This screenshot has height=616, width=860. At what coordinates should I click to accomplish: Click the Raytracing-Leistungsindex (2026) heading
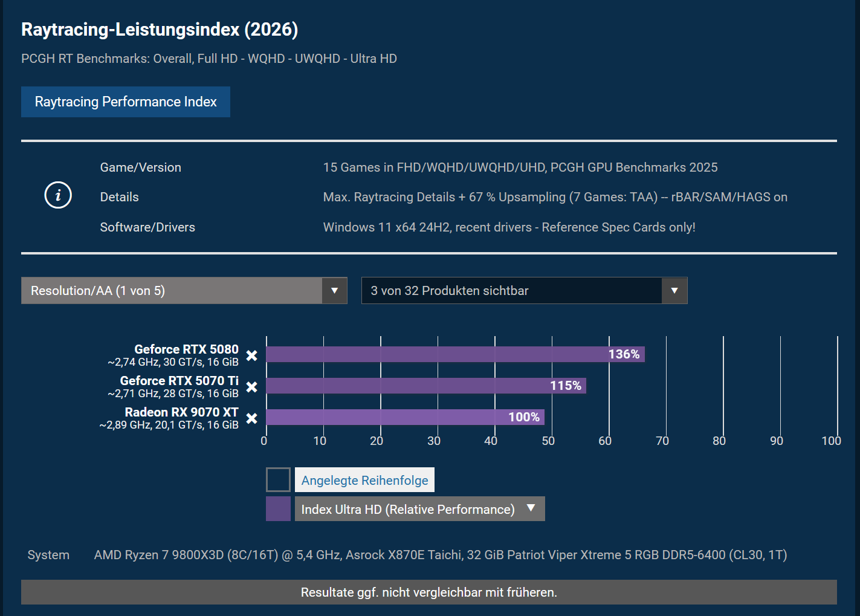(x=160, y=30)
